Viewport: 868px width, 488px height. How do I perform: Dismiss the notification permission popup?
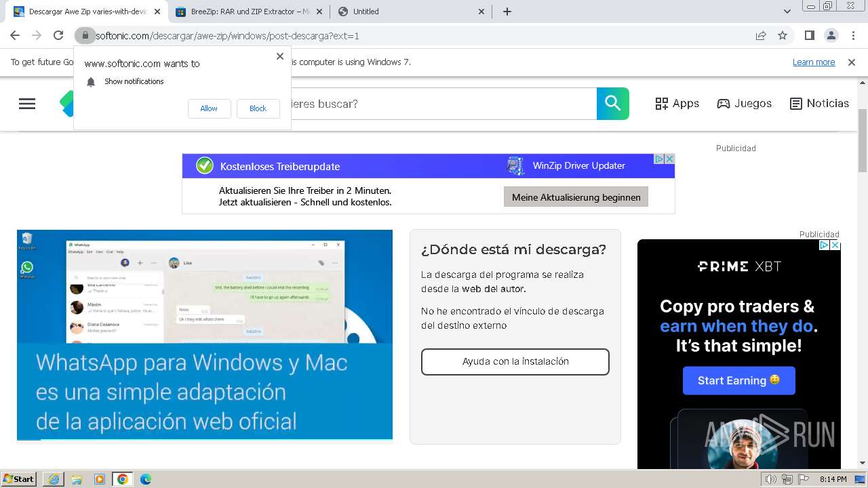click(279, 56)
